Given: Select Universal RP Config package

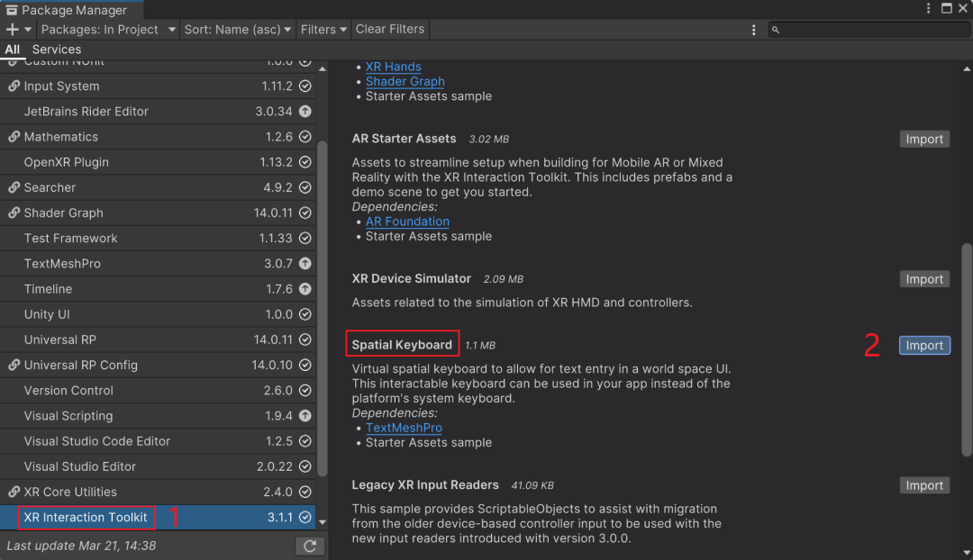Looking at the screenshot, I should point(159,366).
